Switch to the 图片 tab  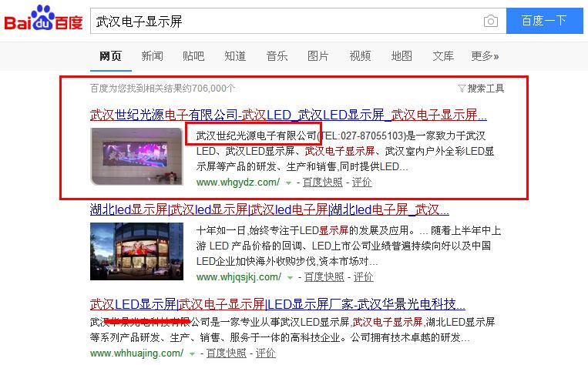pos(318,56)
